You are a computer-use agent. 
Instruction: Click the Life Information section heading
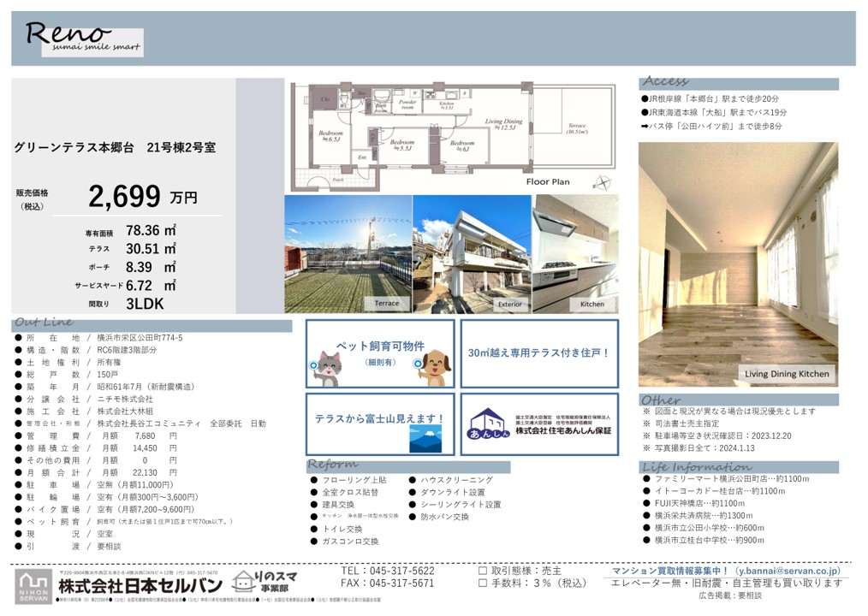coord(697,467)
